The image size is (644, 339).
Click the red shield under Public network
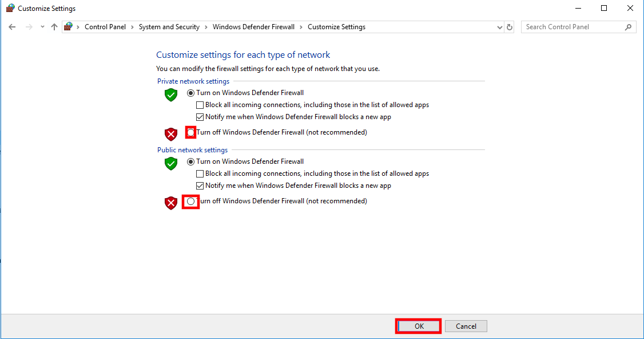tap(171, 203)
